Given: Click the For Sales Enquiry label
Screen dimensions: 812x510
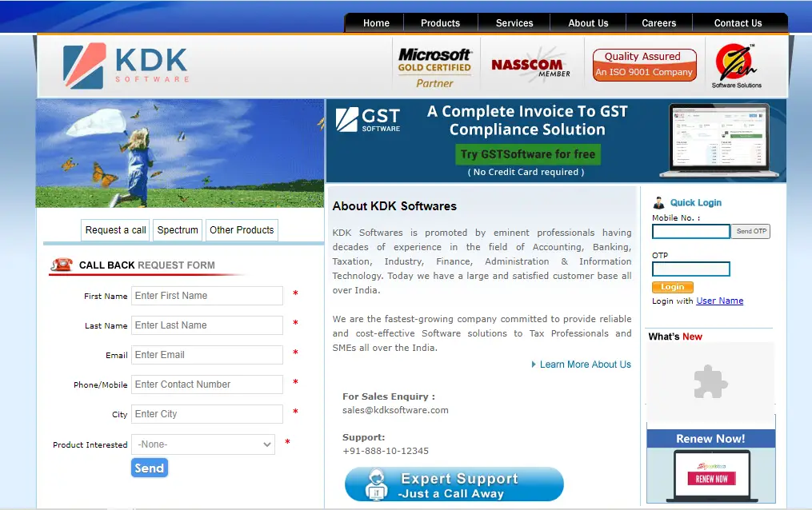Looking at the screenshot, I should click(x=388, y=396).
